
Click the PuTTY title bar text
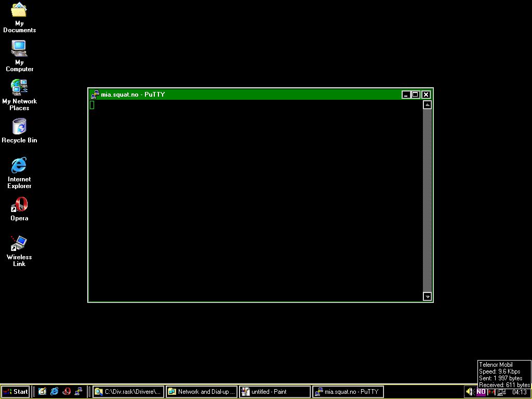point(132,95)
